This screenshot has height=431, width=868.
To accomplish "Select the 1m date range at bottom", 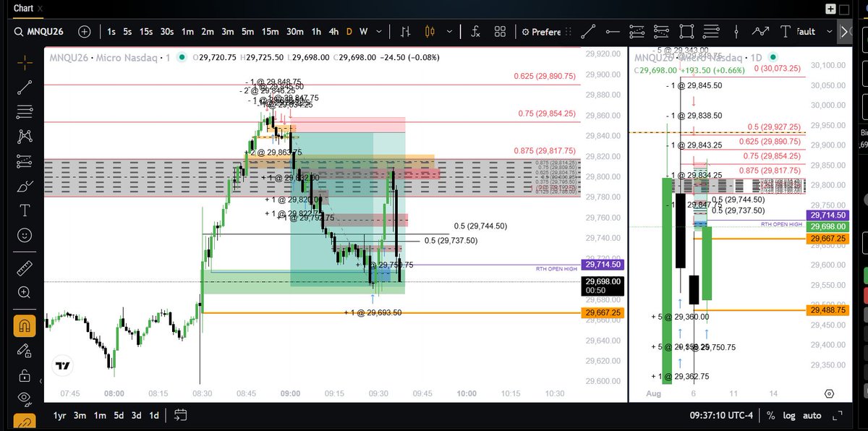I will point(100,415).
